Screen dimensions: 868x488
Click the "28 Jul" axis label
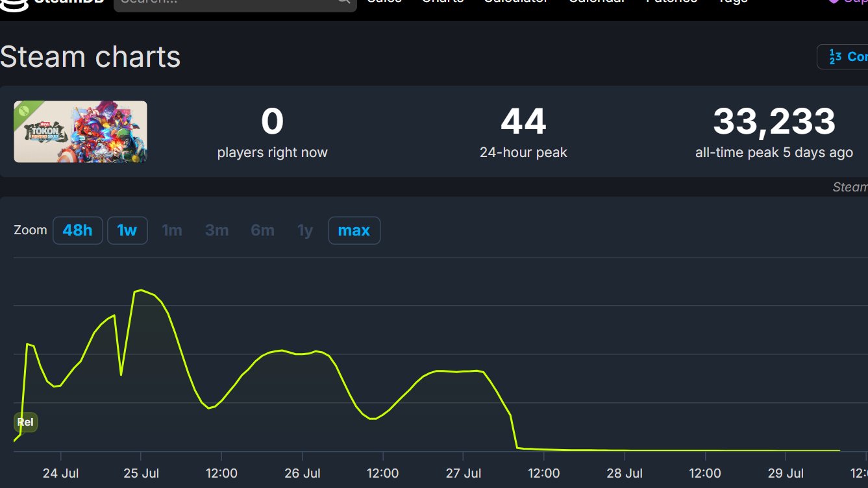click(x=625, y=473)
